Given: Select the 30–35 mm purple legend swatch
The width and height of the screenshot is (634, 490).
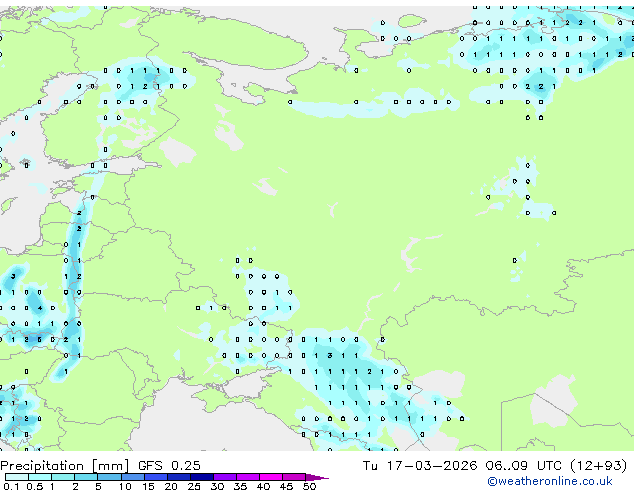Looking at the screenshot, I should point(225,477).
